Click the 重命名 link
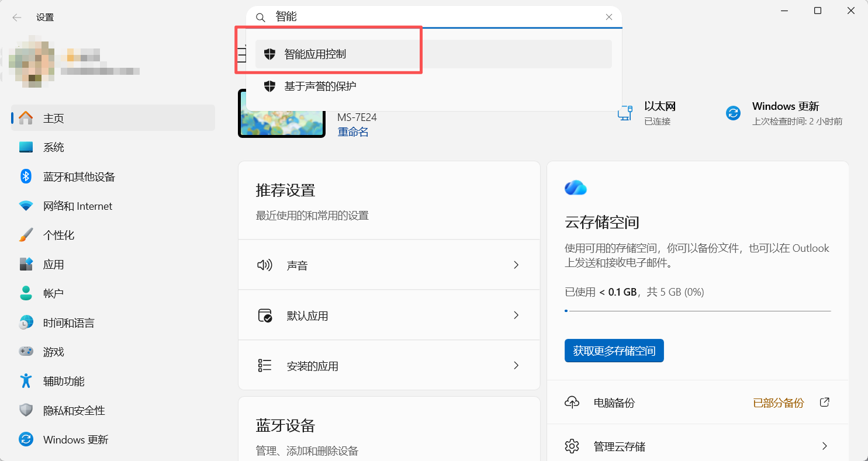The width and height of the screenshot is (868, 461). coord(353,132)
